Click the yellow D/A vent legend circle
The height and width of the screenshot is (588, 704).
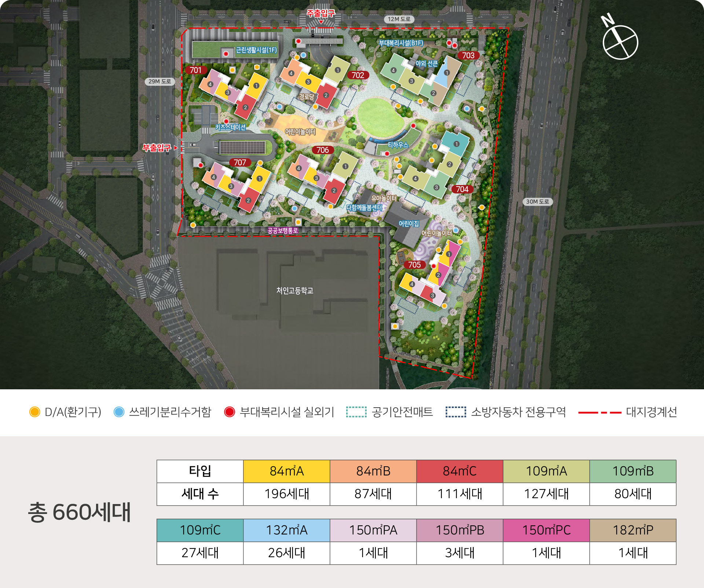pos(34,412)
